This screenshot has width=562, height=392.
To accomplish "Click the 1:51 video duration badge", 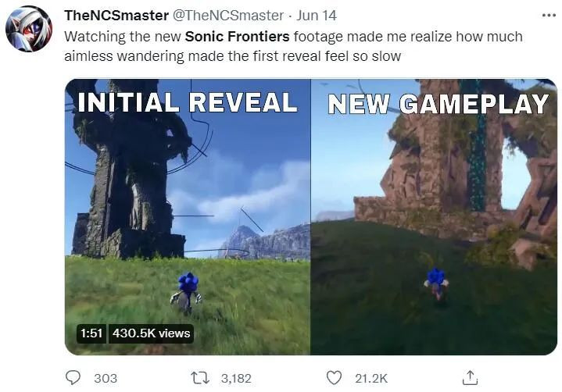I will coord(91,333).
